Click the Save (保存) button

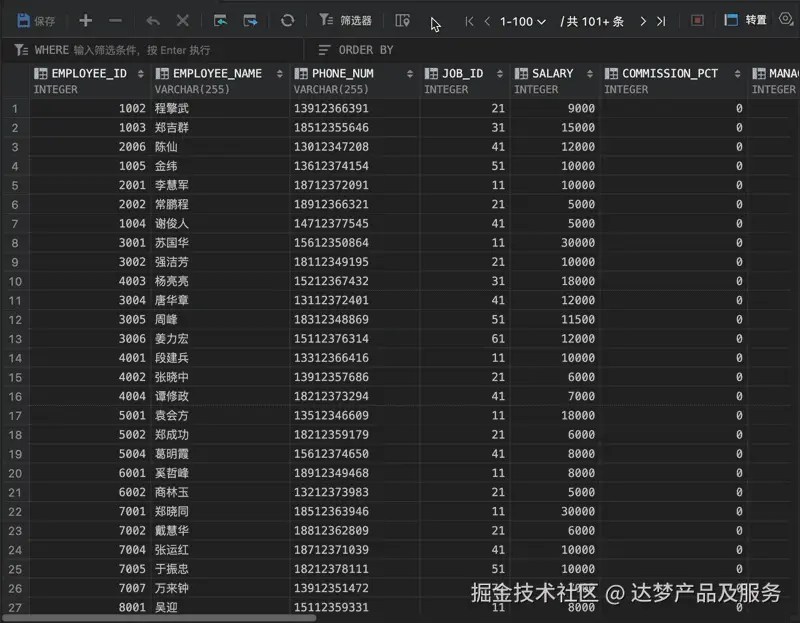click(x=36, y=21)
